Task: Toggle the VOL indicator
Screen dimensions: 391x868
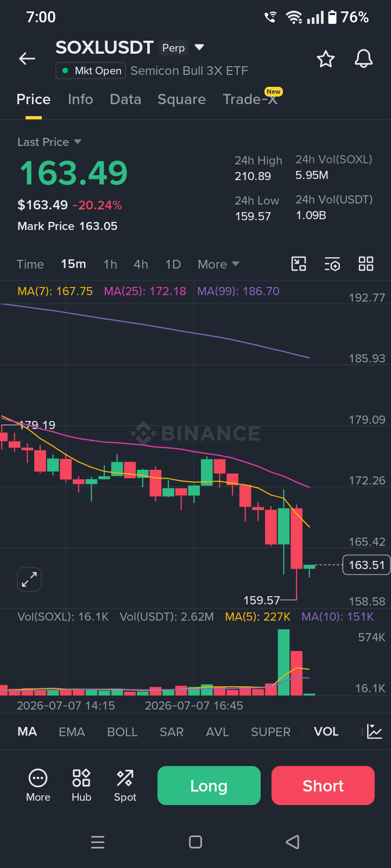Action: [326, 731]
